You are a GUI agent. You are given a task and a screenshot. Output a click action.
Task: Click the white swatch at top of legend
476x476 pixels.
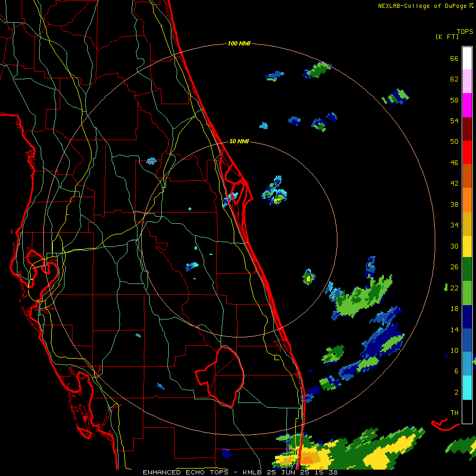(x=467, y=58)
